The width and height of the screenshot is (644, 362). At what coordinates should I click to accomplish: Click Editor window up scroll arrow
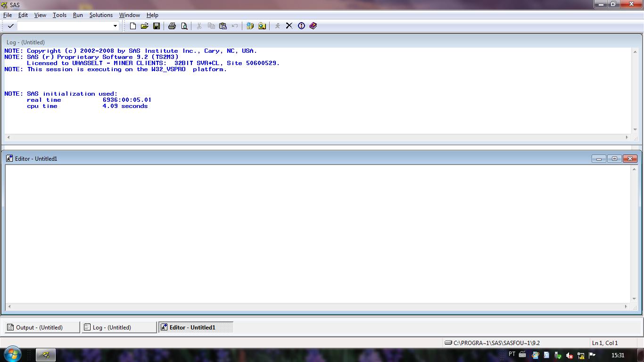point(635,169)
